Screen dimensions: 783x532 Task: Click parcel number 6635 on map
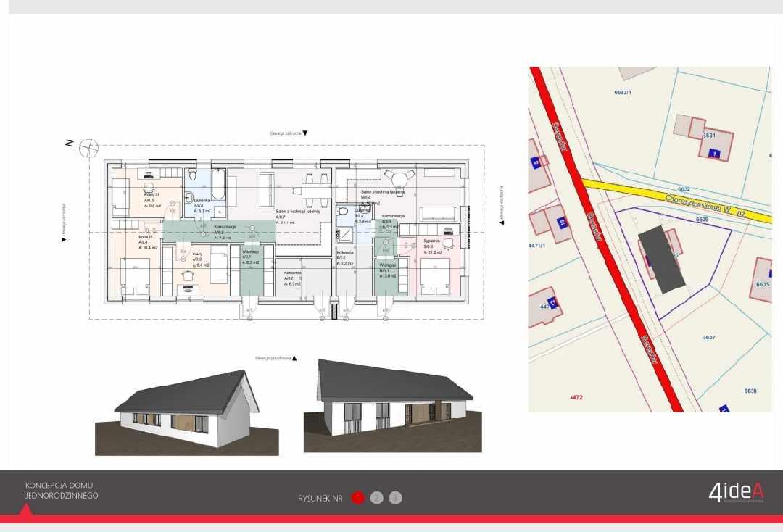pyautogui.click(x=763, y=284)
